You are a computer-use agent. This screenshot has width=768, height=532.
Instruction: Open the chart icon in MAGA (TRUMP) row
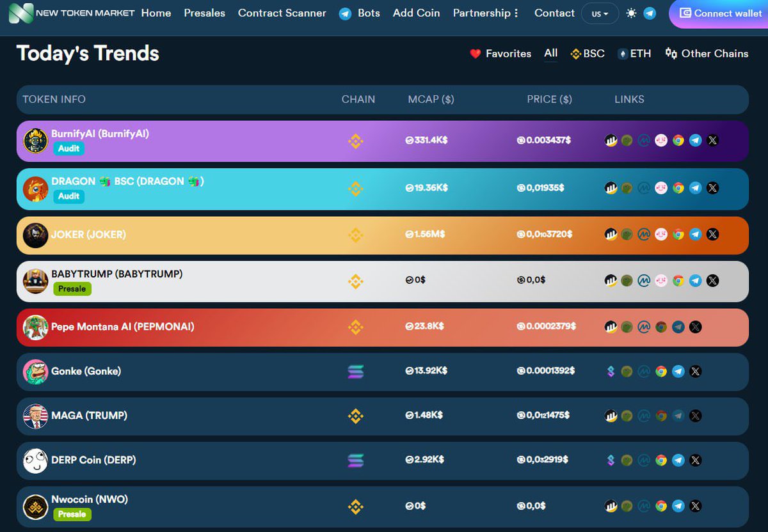pyautogui.click(x=611, y=416)
